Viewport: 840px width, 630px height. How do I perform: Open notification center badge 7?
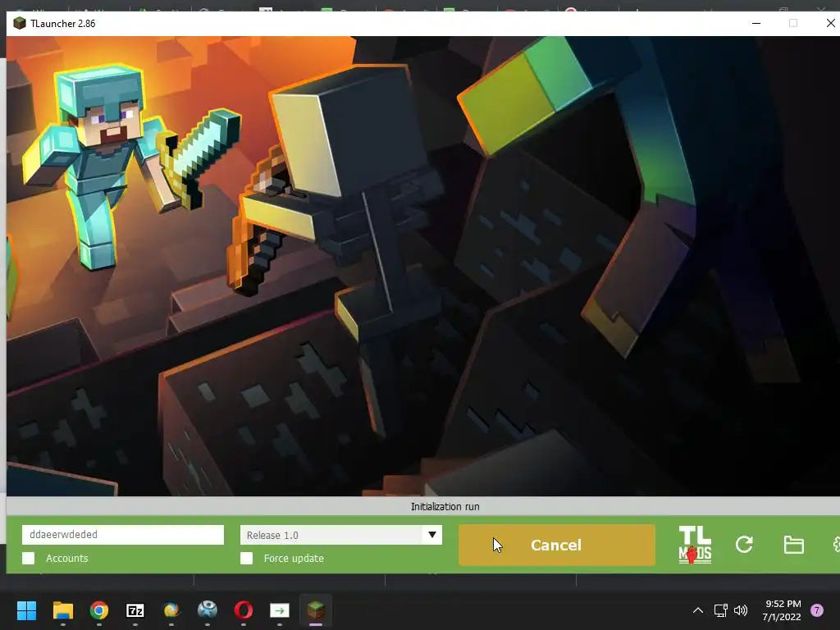click(x=817, y=610)
